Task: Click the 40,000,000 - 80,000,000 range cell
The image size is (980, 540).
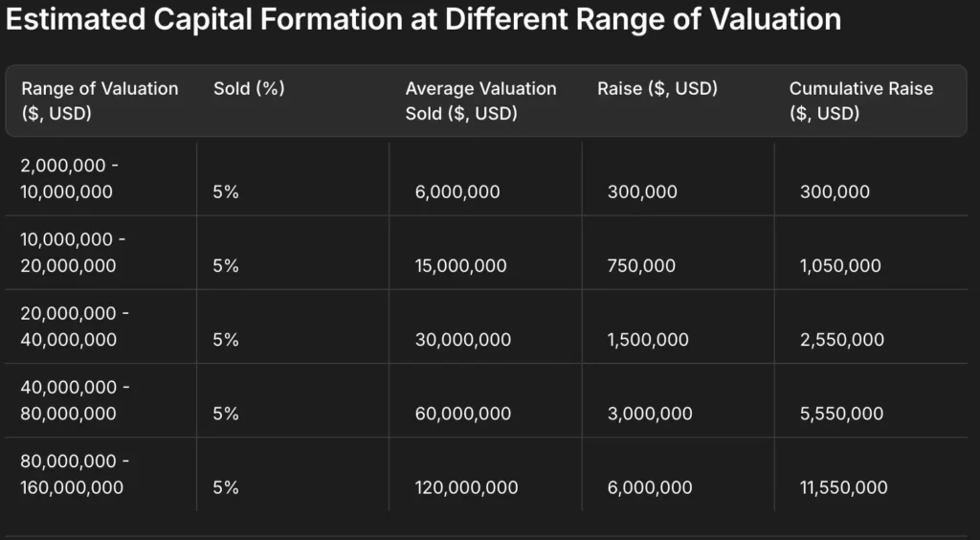Action: [73, 400]
